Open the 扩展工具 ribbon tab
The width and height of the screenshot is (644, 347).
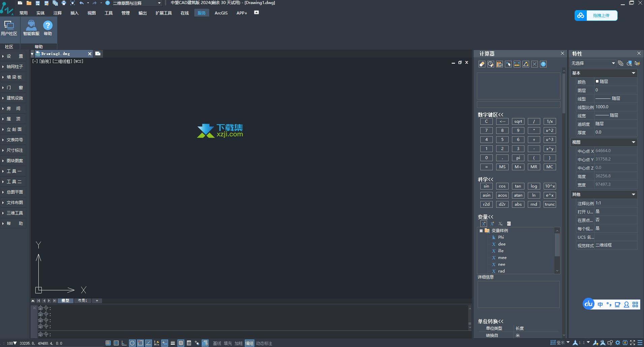click(164, 13)
